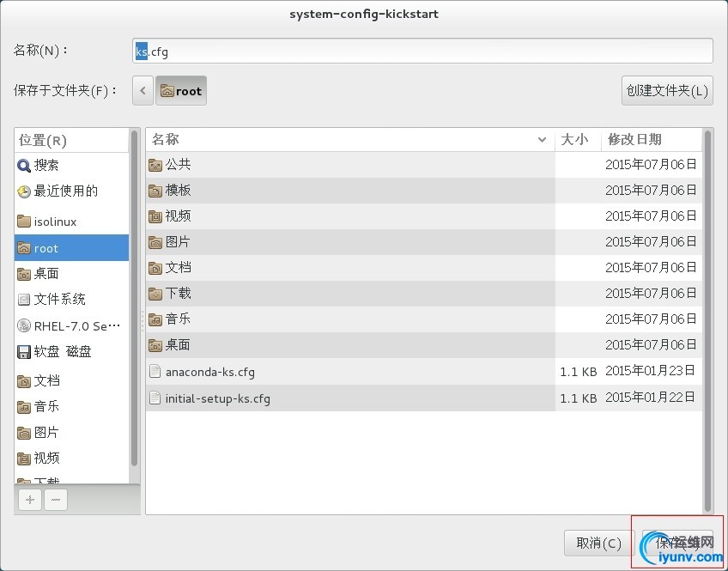Click the 文档 folder icon in the file list
This screenshot has height=571, width=728.
coord(155,268)
